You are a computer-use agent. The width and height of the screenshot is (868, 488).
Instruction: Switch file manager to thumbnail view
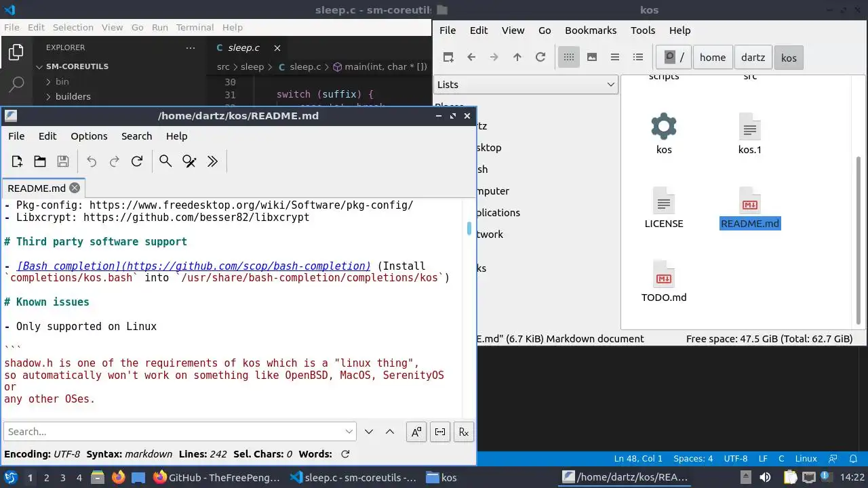(592, 57)
